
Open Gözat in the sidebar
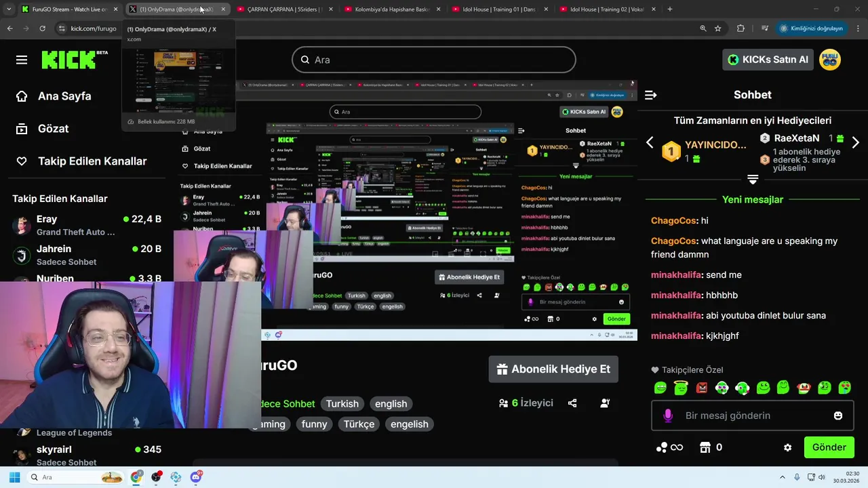click(x=43, y=128)
